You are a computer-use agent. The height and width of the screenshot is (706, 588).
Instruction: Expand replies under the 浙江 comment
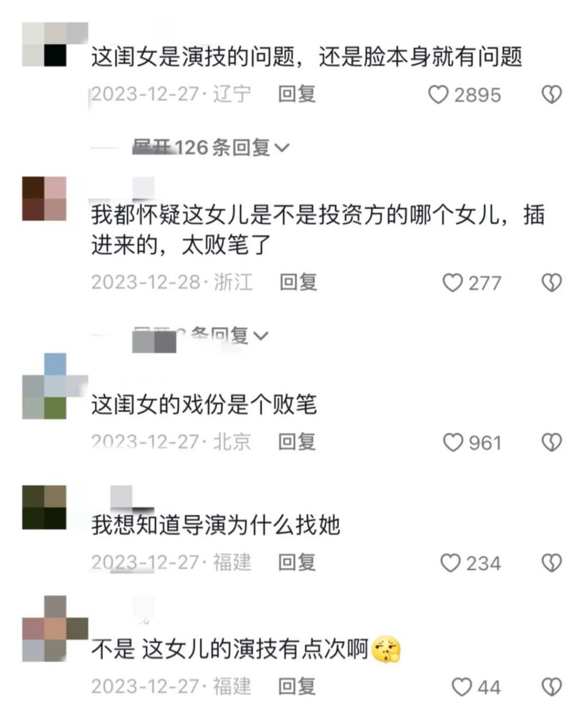[x=201, y=335]
